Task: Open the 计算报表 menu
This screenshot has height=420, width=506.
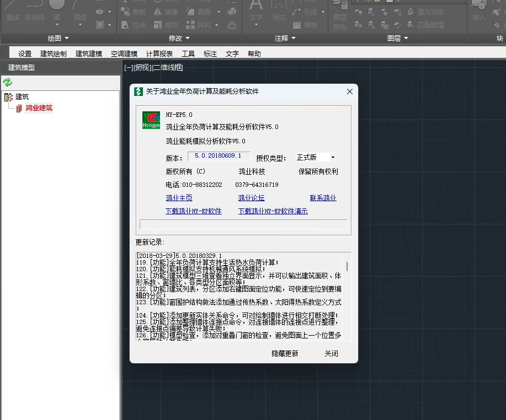Action: pos(159,54)
